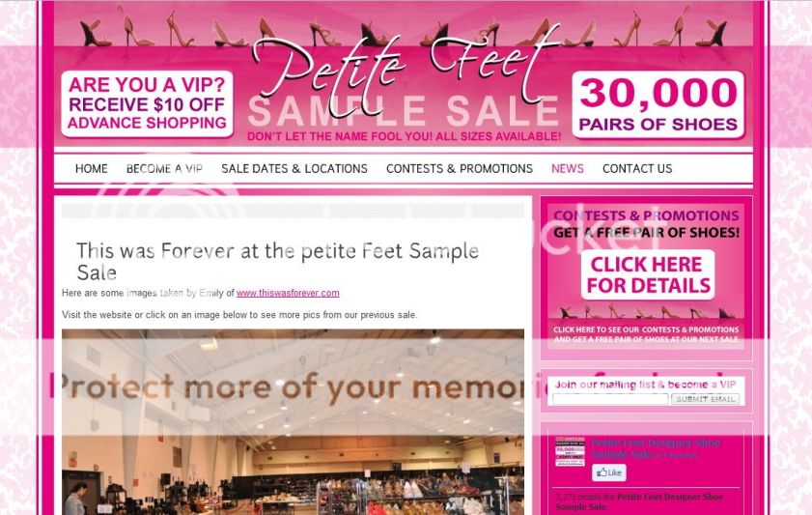
Task: Open SALE DATES & LOCATIONS menu
Action: coord(294,169)
